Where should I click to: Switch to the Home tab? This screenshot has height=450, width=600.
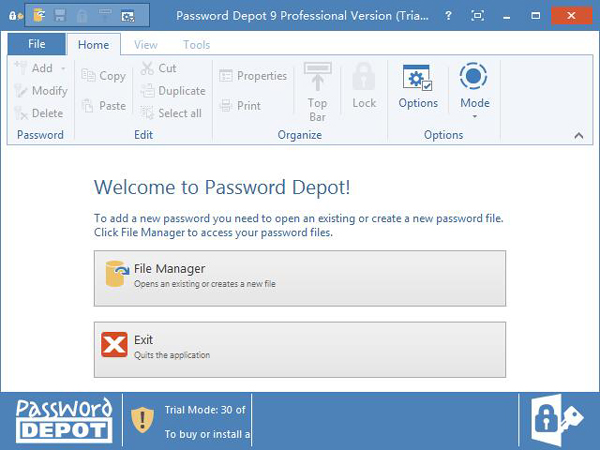click(x=93, y=45)
